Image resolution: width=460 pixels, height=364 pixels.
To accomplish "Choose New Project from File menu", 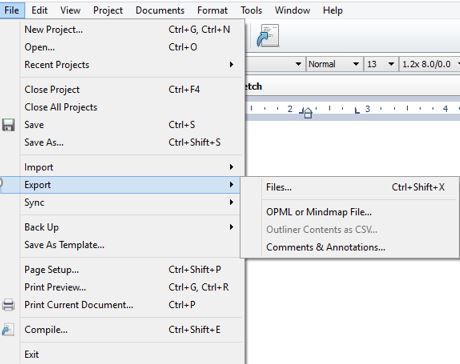I will (130, 30).
